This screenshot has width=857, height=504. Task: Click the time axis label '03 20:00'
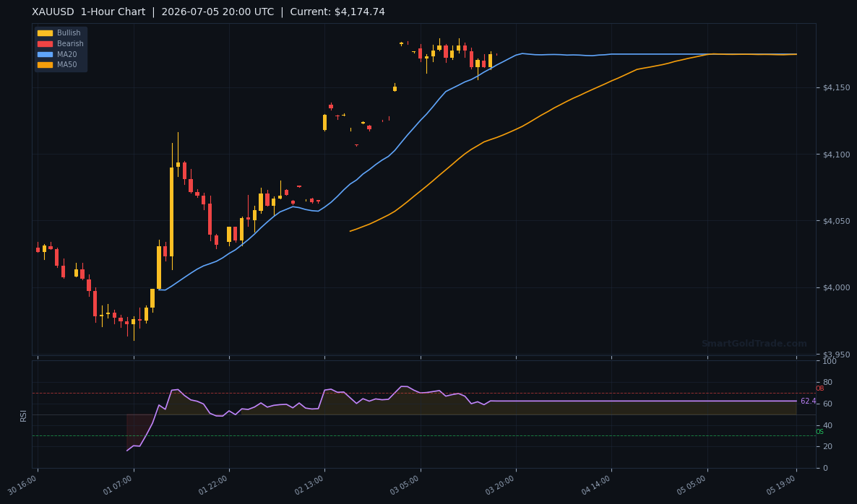(x=501, y=485)
